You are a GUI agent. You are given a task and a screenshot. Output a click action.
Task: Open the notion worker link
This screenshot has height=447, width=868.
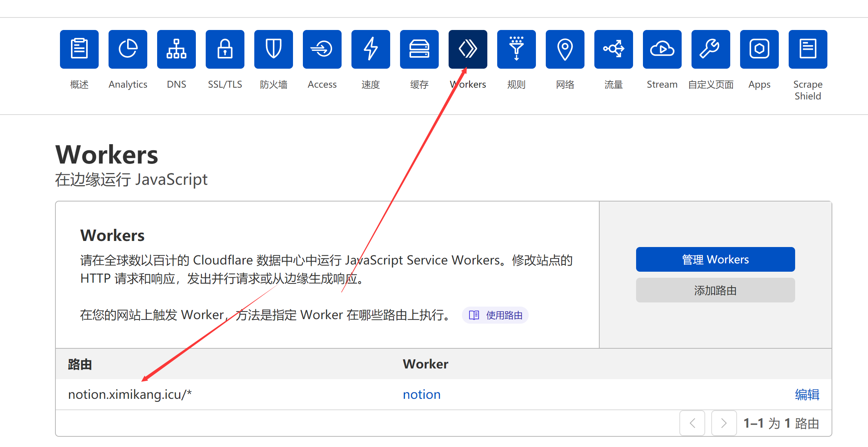pyautogui.click(x=422, y=395)
